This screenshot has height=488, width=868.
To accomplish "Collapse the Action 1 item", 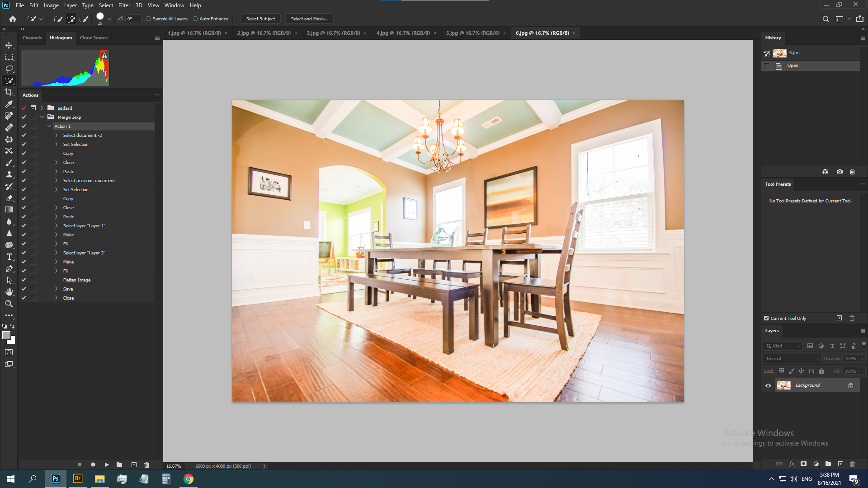I will (x=49, y=126).
